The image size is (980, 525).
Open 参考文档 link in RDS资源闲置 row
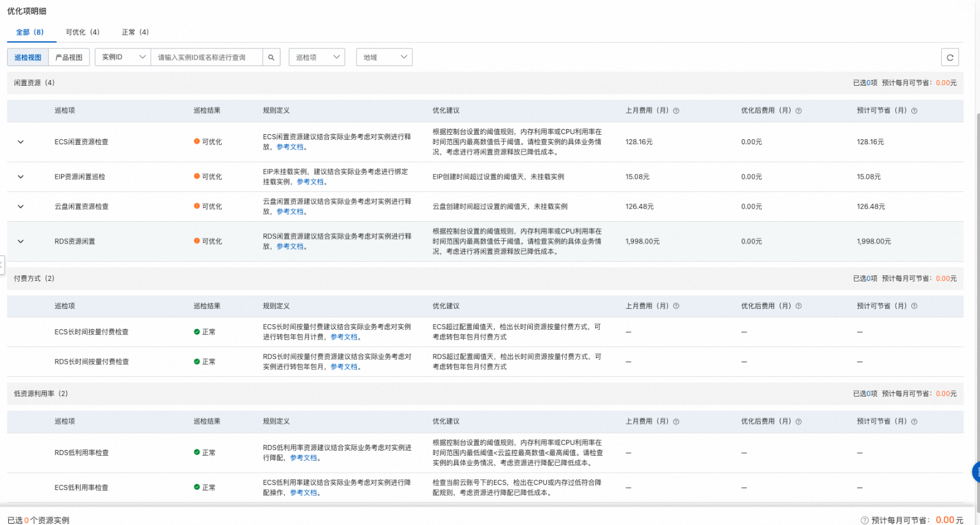[x=290, y=247]
